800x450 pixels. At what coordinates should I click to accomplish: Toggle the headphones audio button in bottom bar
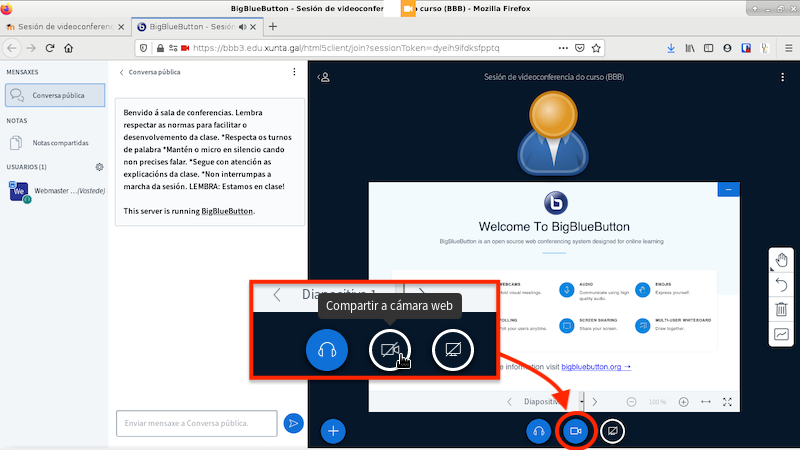538,430
